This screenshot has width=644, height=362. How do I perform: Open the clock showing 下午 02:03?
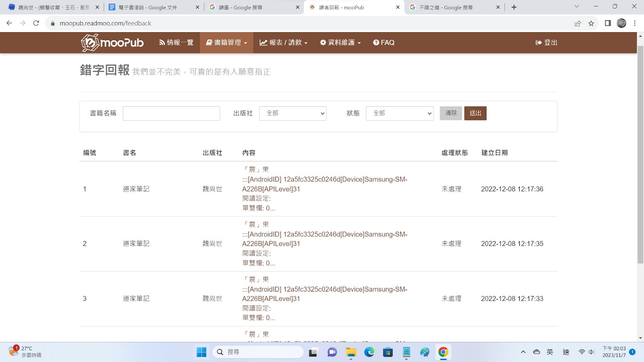(x=614, y=352)
